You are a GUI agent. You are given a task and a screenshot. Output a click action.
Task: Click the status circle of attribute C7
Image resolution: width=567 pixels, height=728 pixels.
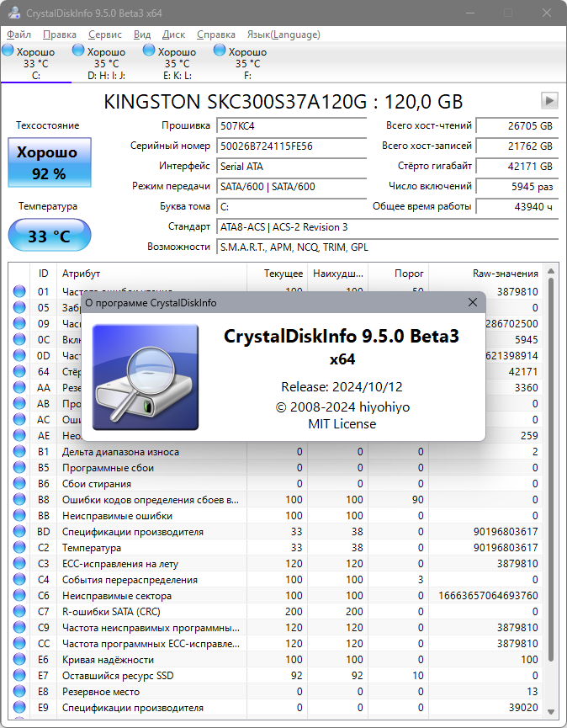(x=19, y=612)
